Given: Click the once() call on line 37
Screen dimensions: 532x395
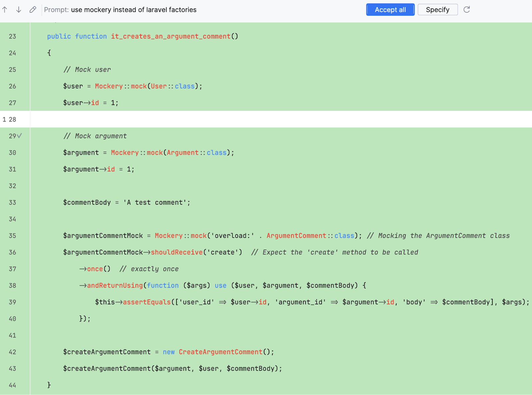Looking at the screenshot, I should [x=98, y=269].
